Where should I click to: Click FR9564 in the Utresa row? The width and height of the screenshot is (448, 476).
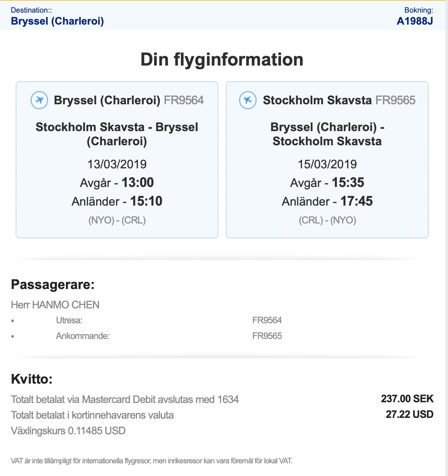tap(267, 320)
